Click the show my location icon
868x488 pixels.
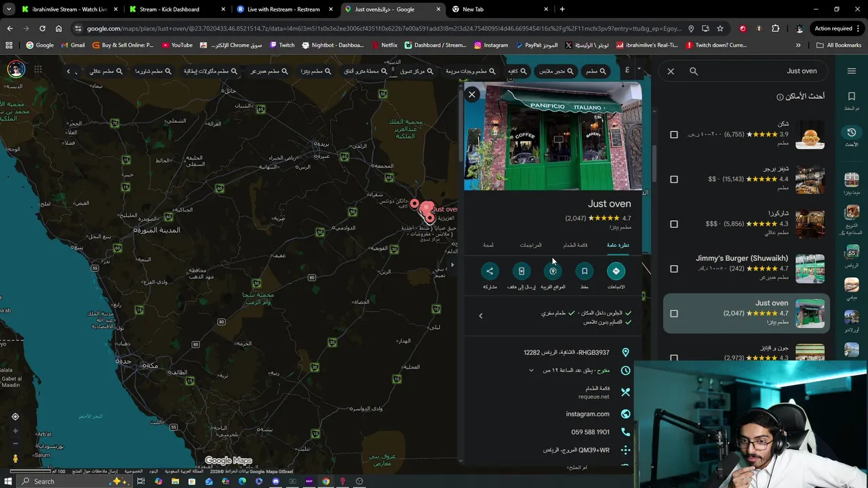[16, 417]
